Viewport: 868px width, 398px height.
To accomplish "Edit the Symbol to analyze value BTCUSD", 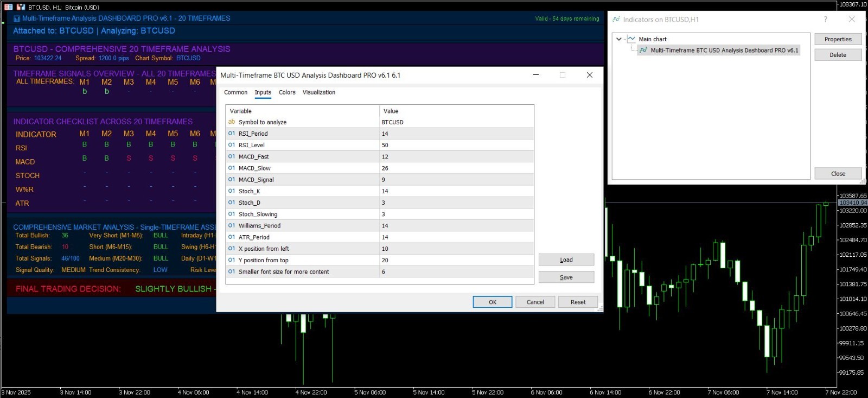I will [456, 122].
